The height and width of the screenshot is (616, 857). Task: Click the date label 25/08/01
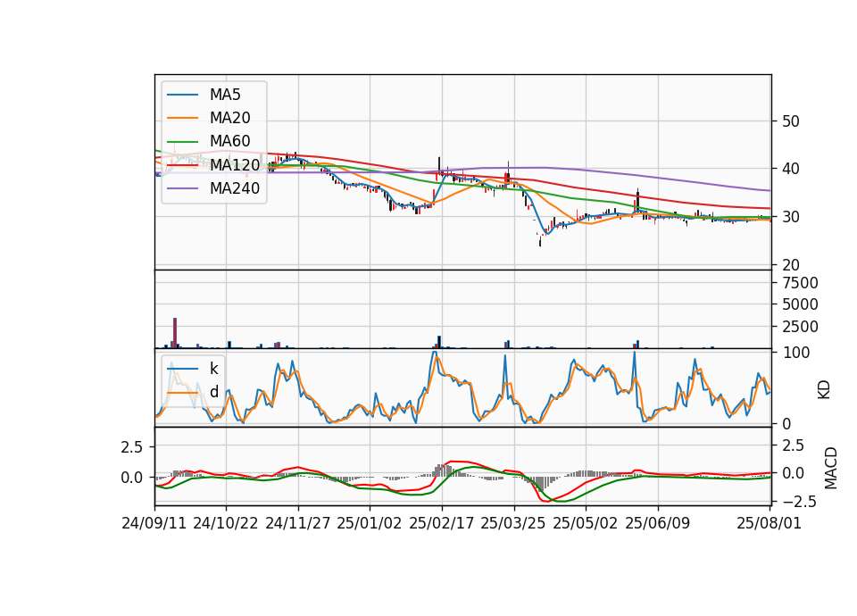(x=769, y=523)
